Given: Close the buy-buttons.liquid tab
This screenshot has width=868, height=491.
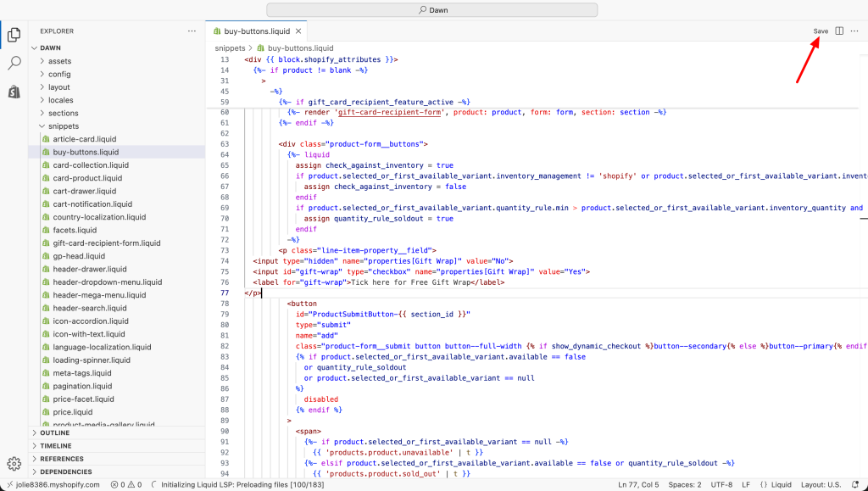Looking at the screenshot, I should (x=298, y=31).
